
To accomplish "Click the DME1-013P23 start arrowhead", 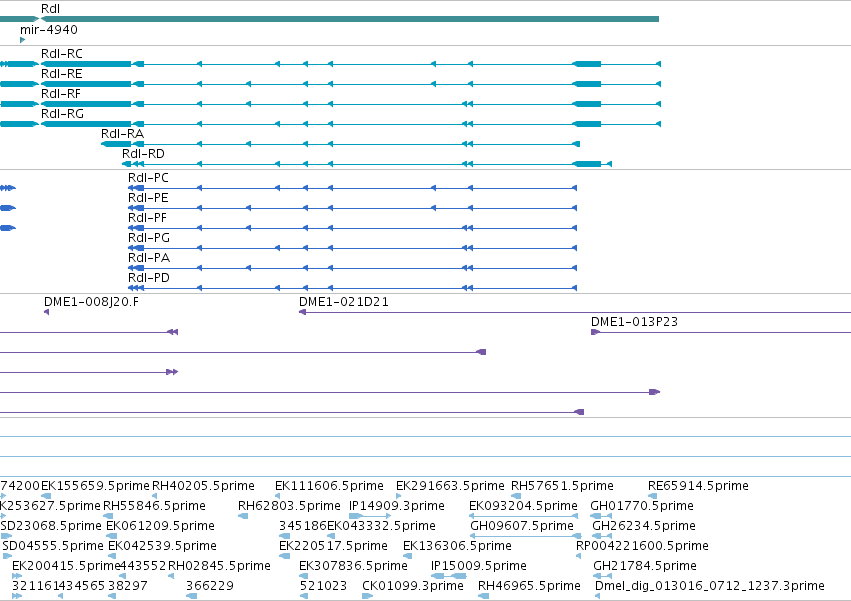I will coord(595,332).
